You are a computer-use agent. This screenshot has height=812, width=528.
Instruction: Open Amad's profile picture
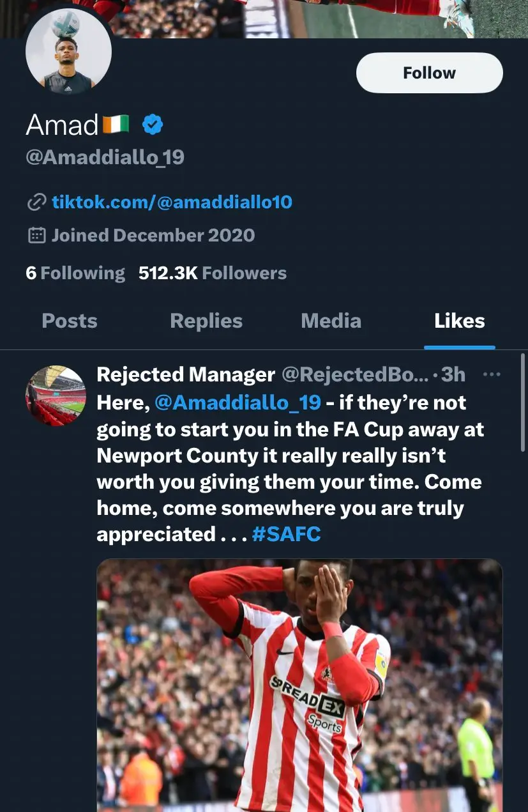coord(68,52)
